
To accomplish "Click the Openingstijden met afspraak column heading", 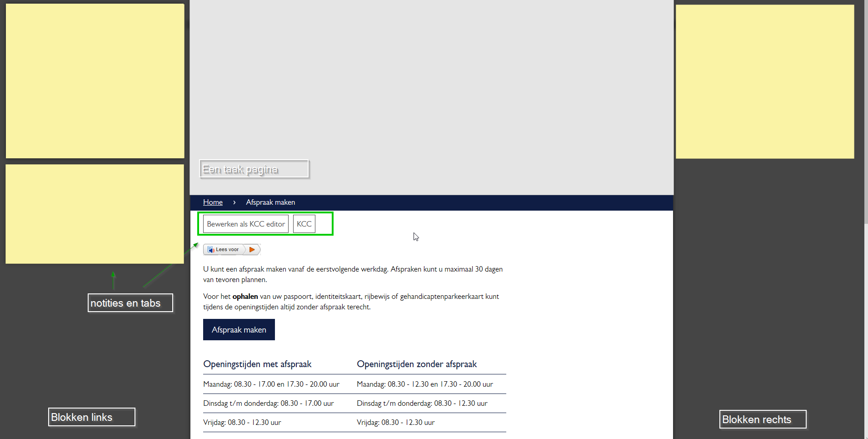I will [x=257, y=364].
